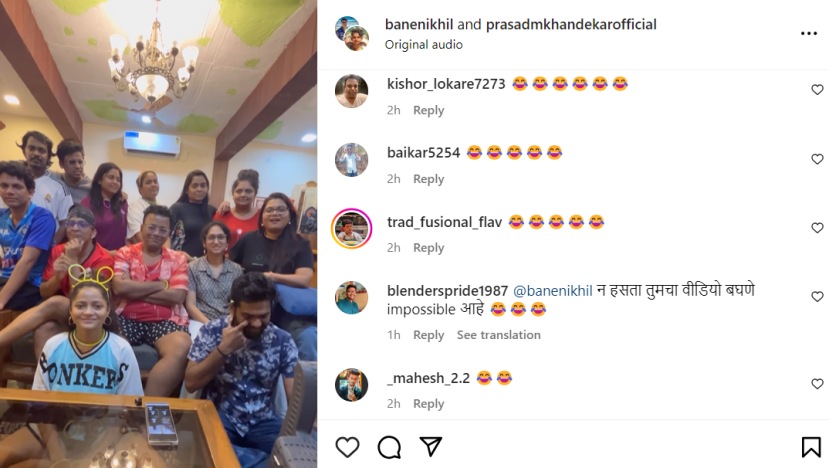Like kishor_lokare7273's comment
The height and width of the screenshot is (468, 829).
pos(817,90)
